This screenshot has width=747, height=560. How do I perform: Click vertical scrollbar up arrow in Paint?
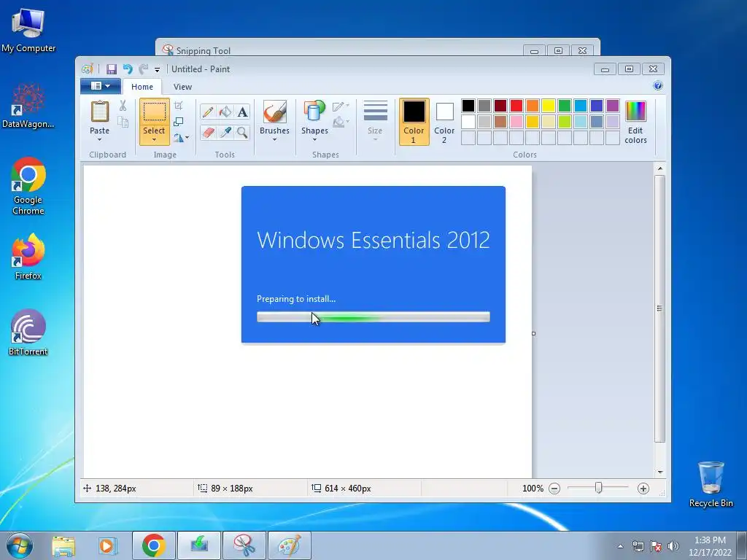659,168
